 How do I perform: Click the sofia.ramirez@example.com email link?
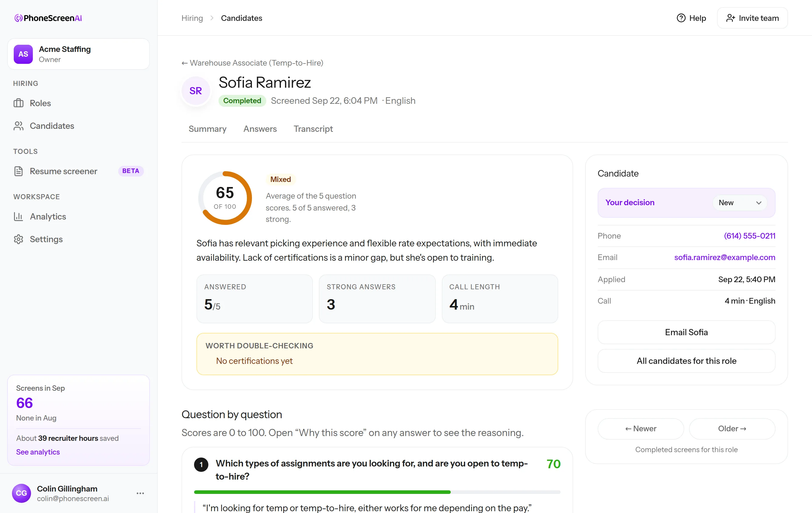(725, 257)
